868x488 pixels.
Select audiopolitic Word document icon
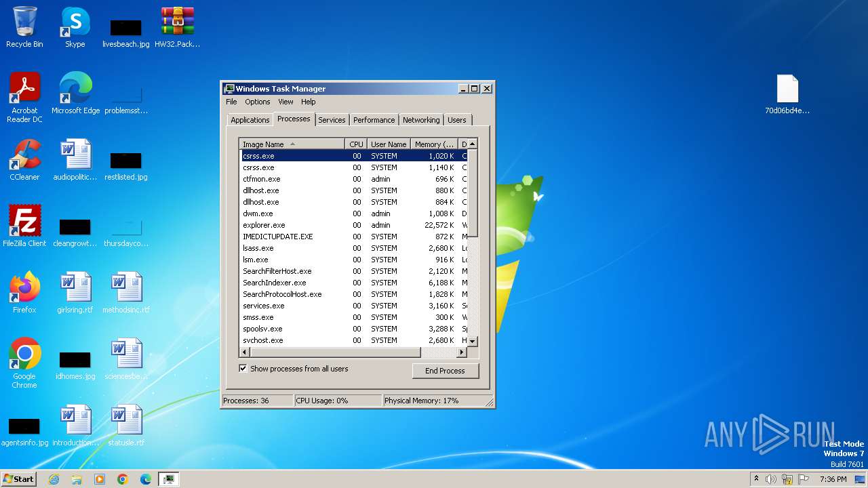pos(75,160)
